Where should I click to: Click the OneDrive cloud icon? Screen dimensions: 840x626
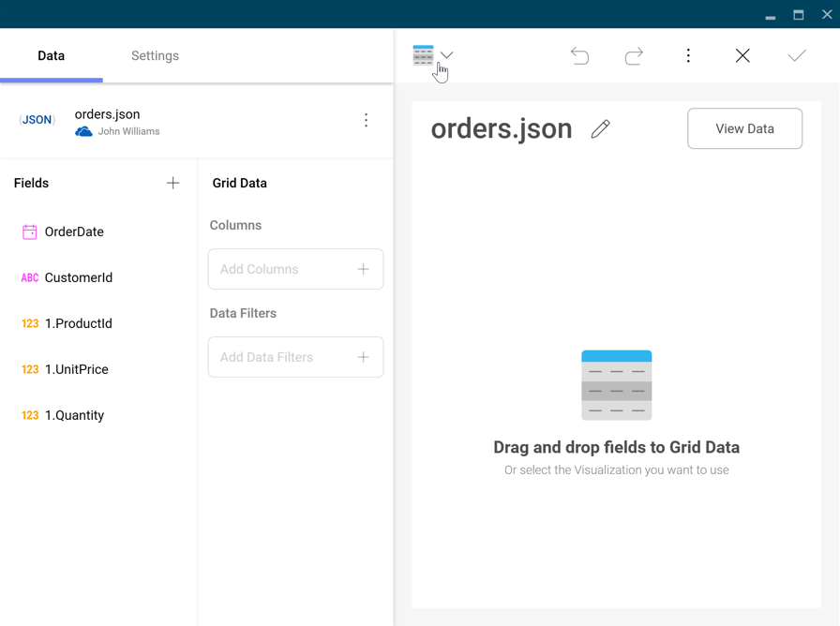click(x=83, y=131)
